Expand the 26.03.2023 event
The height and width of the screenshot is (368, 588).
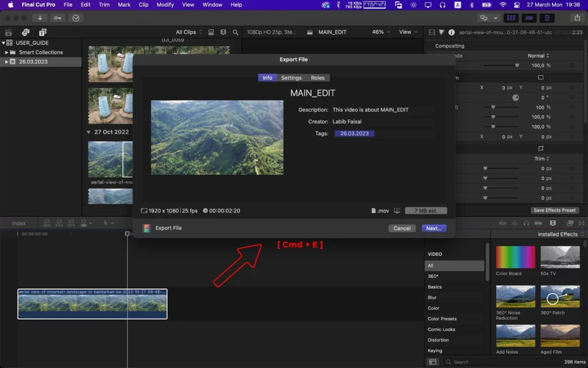pos(6,62)
